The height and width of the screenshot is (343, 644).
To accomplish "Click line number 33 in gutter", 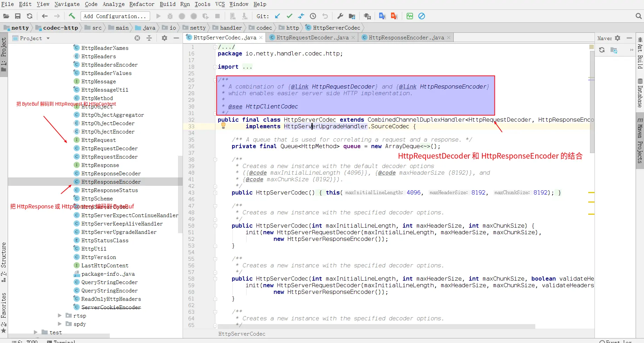I will [x=191, y=126].
